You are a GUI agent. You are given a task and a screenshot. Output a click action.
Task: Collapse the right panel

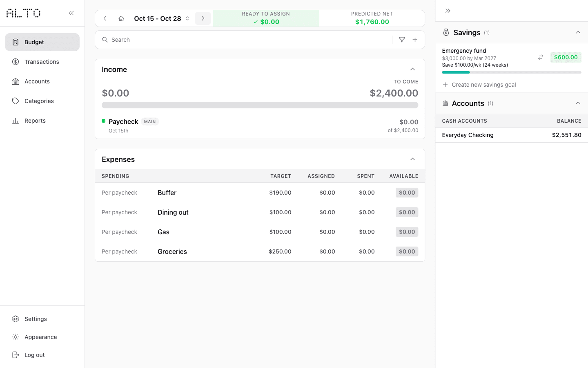[x=448, y=11]
